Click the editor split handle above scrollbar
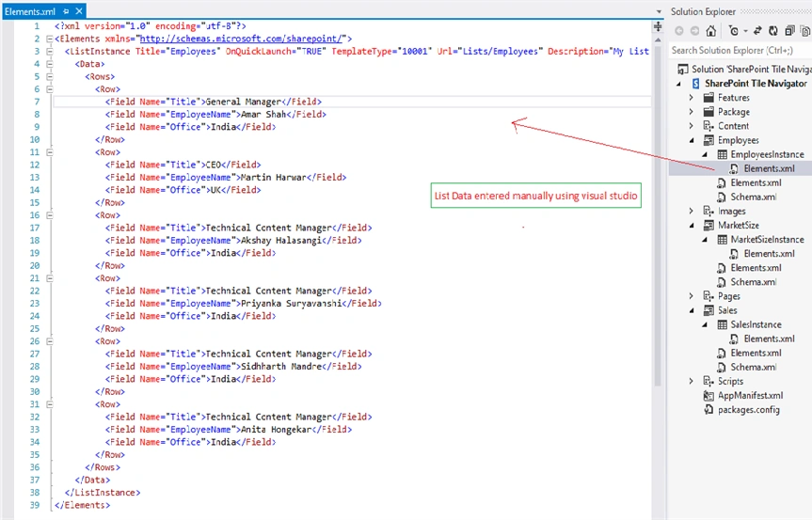 [658, 26]
